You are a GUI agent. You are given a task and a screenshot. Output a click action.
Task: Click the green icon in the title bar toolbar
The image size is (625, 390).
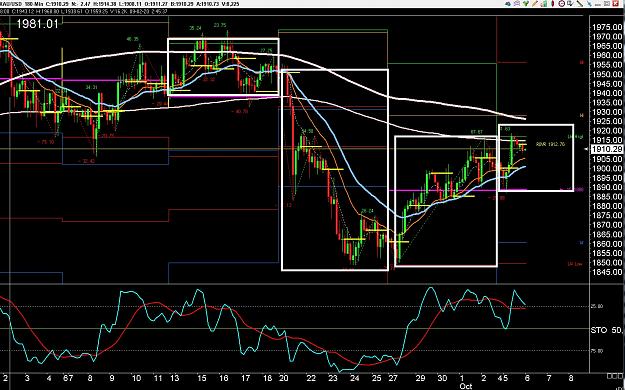pyautogui.click(x=526, y=4)
